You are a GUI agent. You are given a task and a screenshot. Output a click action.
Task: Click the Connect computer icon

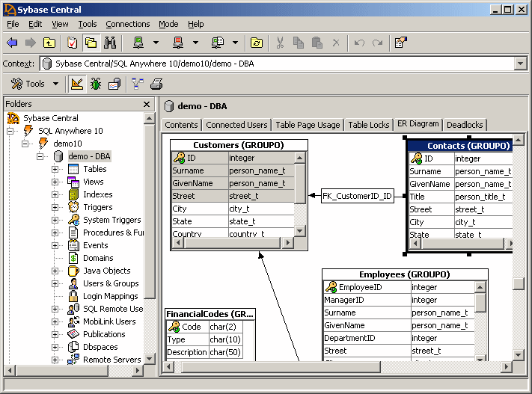click(138, 43)
